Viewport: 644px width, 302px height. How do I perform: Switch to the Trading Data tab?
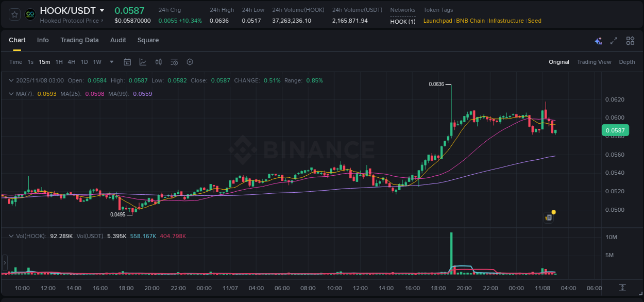pos(79,40)
